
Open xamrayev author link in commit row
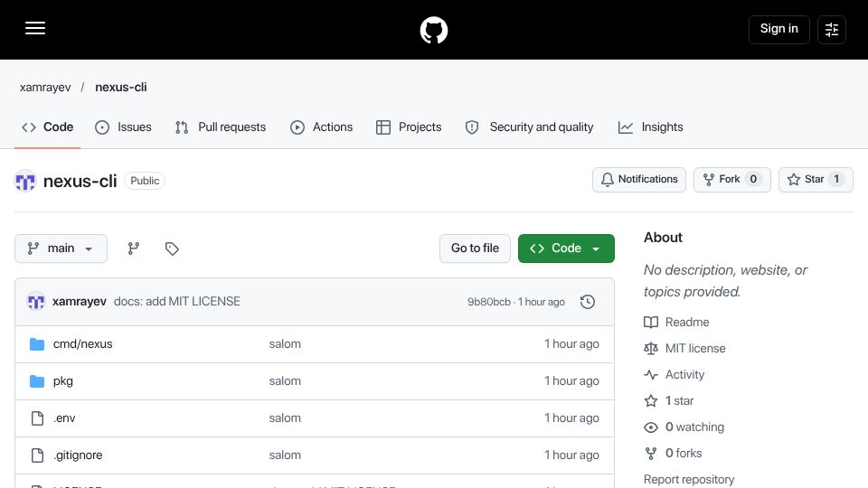pos(80,302)
